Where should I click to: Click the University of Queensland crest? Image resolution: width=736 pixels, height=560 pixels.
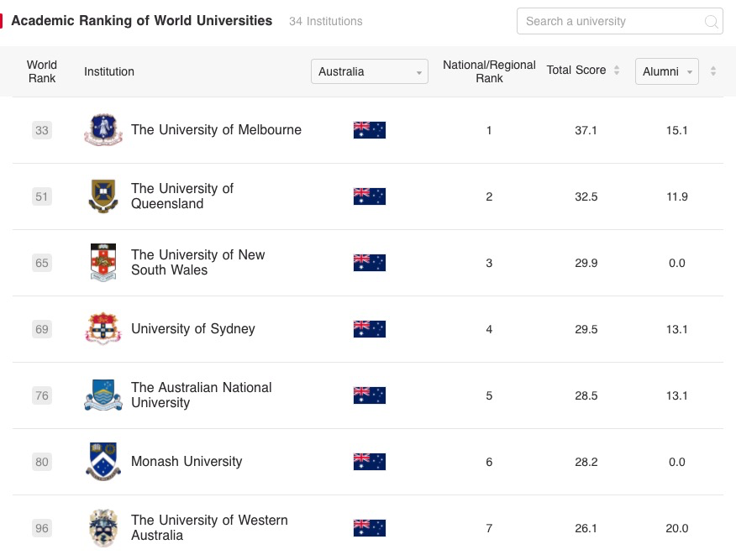click(x=103, y=196)
